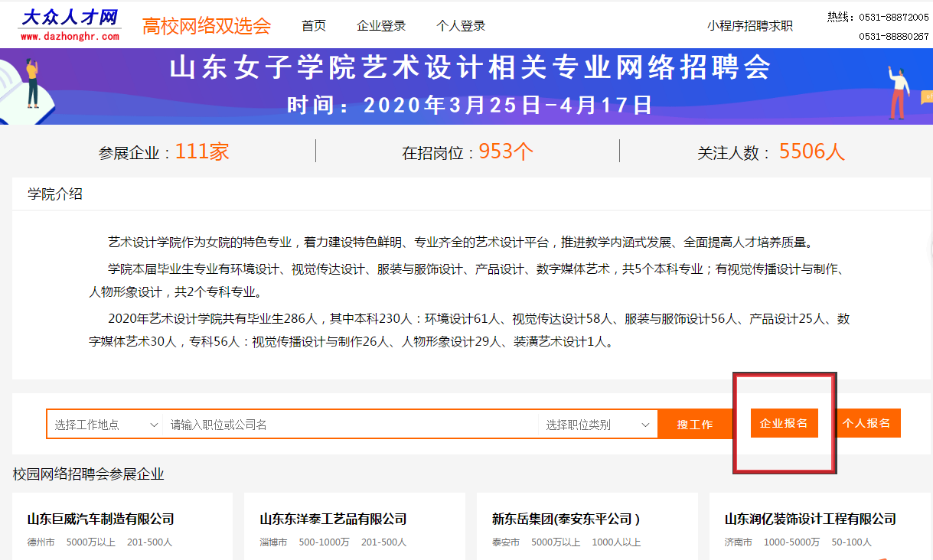Screen dimensions: 933x560
Task: Click the arrow in 选择工作地点 dropdown
Action: [154, 425]
